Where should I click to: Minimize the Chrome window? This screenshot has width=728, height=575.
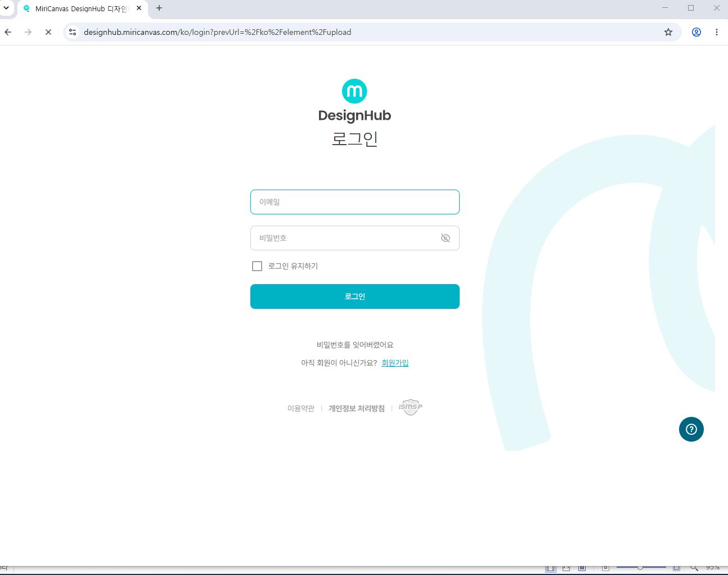click(x=665, y=8)
